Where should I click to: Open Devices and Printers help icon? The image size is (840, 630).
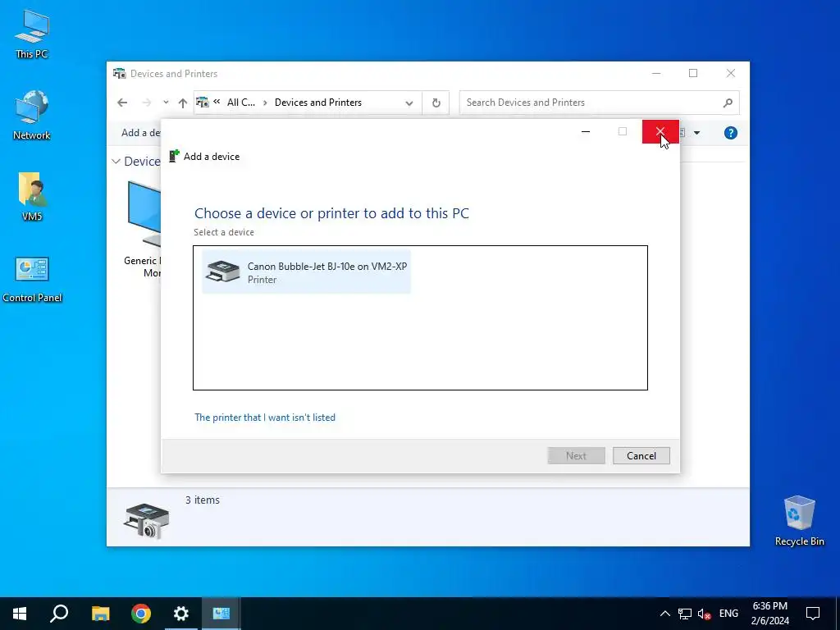pyautogui.click(x=730, y=133)
